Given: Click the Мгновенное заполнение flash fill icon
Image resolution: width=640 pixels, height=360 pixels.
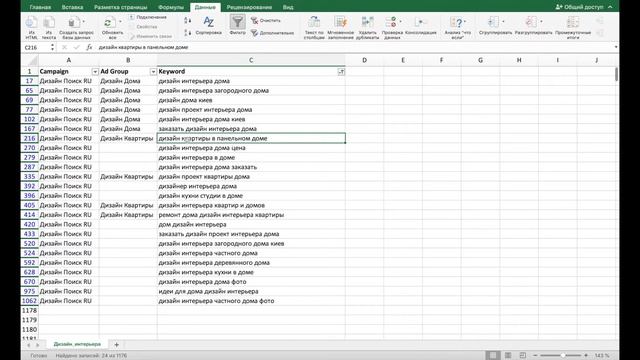Looking at the screenshot, I should point(340,22).
